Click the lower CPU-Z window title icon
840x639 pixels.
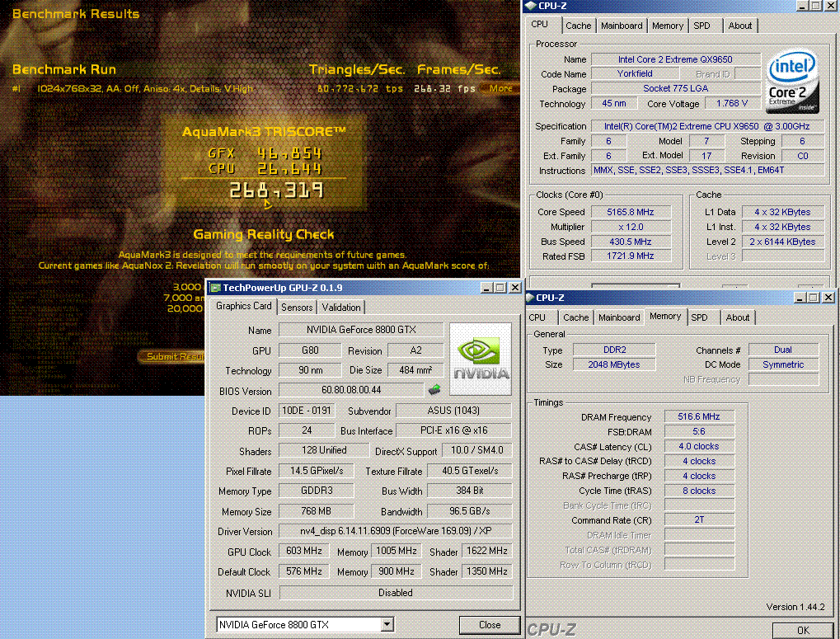pyautogui.click(x=529, y=298)
